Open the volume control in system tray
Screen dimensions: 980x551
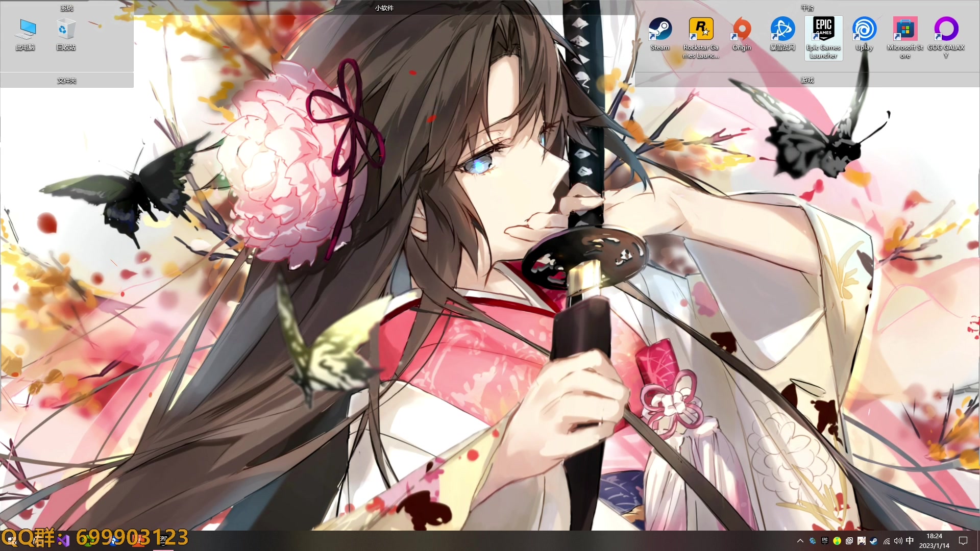[x=898, y=541]
